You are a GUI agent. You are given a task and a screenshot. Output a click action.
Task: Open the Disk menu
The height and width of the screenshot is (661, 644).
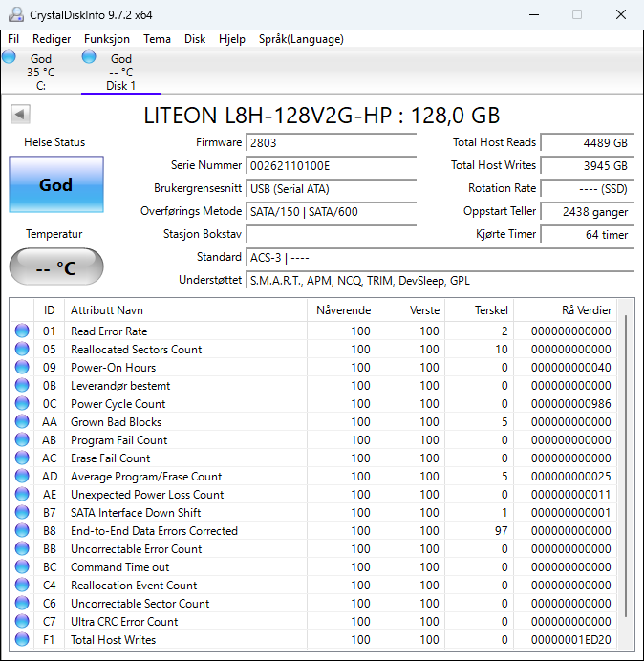click(x=195, y=39)
